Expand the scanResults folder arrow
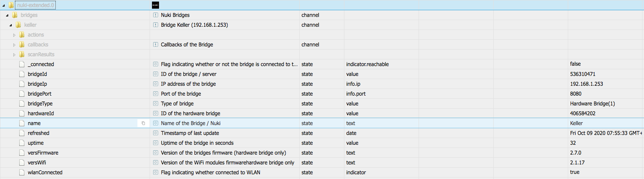Viewport: 644px width, 179px height. [x=15, y=55]
